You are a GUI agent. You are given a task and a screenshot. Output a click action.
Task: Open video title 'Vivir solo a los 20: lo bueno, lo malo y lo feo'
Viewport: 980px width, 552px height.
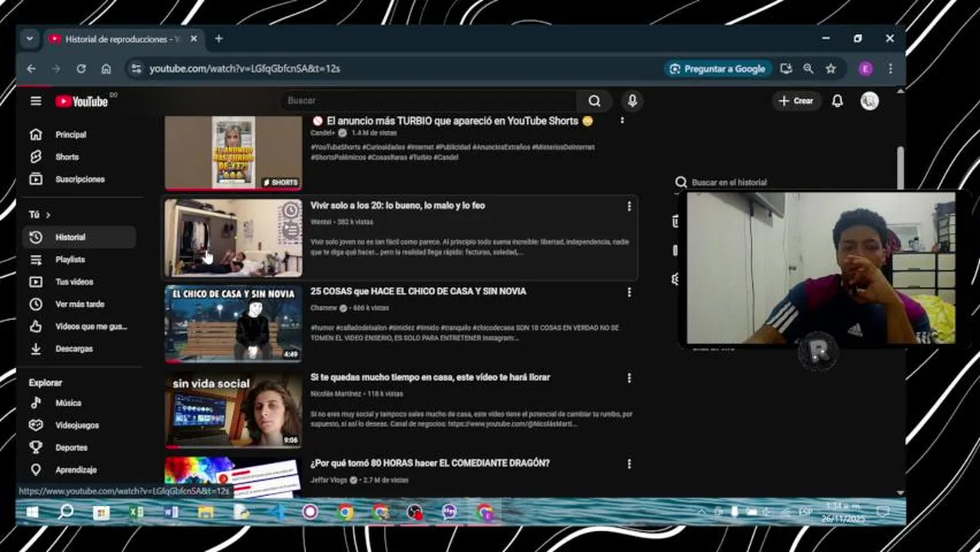click(x=397, y=205)
